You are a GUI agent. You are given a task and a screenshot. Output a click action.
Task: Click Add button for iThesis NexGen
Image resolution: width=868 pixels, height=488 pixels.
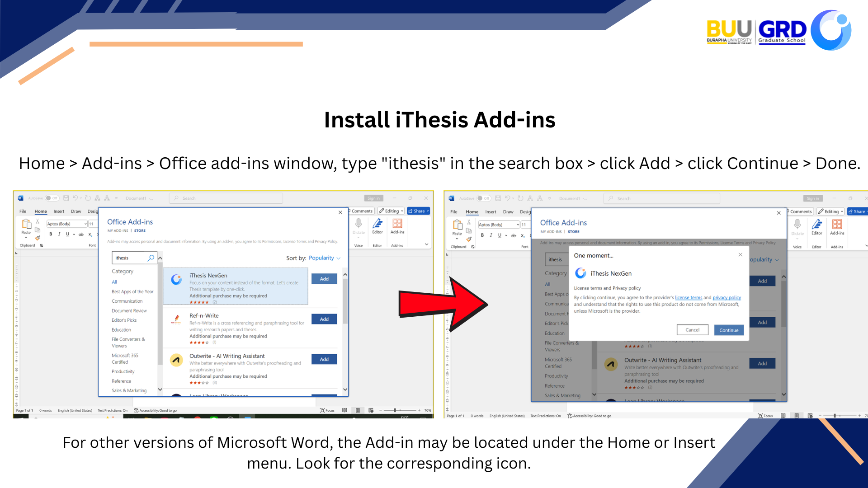(x=324, y=279)
